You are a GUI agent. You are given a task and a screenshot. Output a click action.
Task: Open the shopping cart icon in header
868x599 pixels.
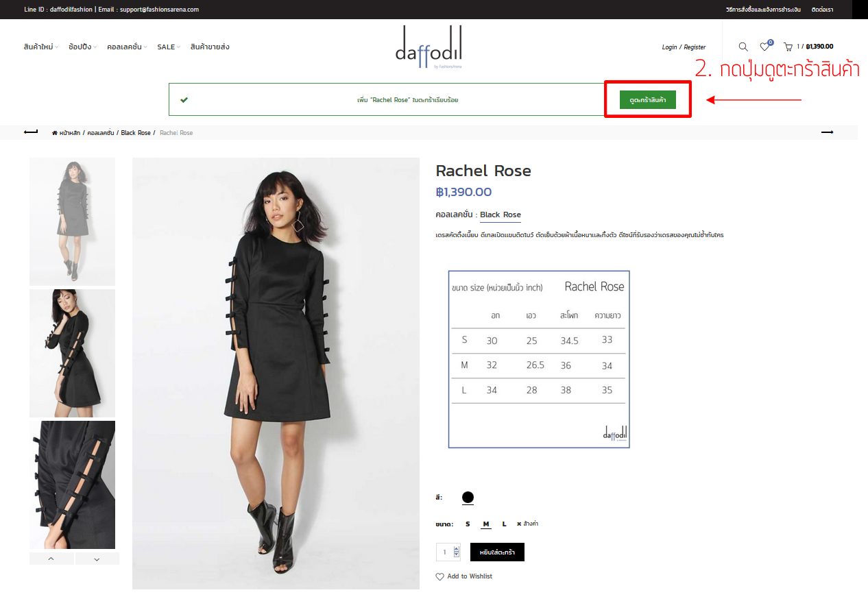(788, 47)
